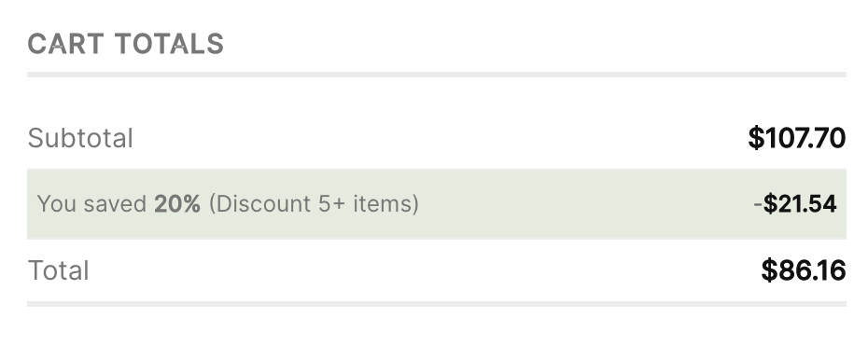This screenshot has height=345, width=868.
Task: Click the bottom divider below Total
Action: 437,304
